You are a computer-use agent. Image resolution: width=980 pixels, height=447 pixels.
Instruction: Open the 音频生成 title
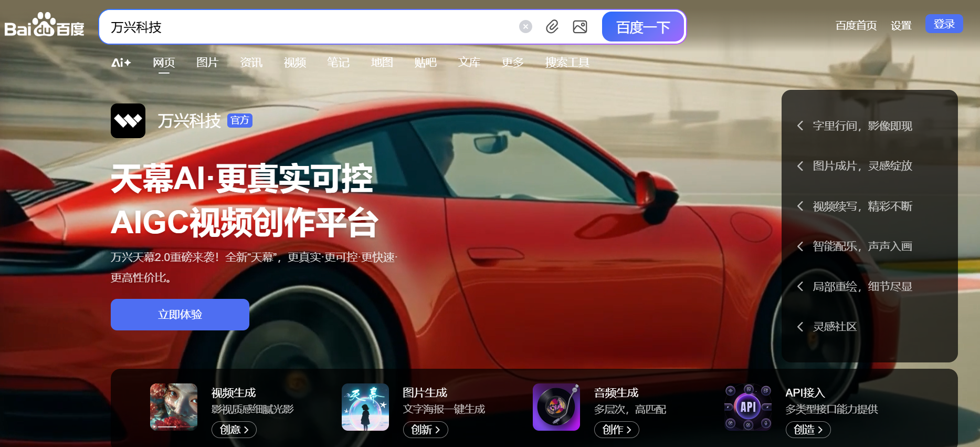(x=616, y=393)
